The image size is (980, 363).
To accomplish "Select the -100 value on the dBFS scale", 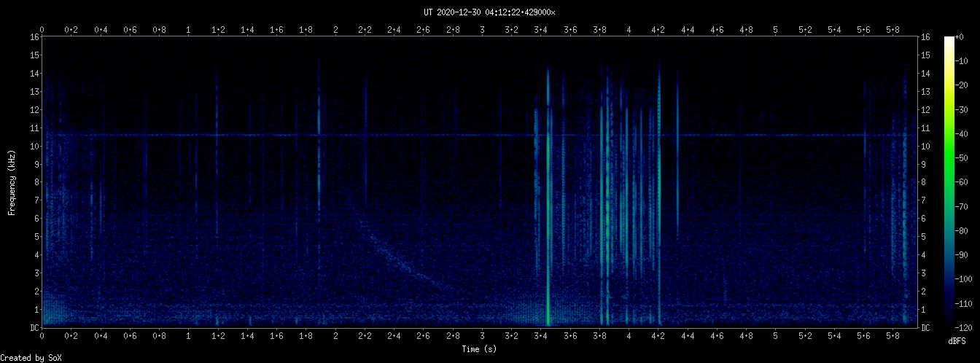I will pyautogui.click(x=965, y=280).
